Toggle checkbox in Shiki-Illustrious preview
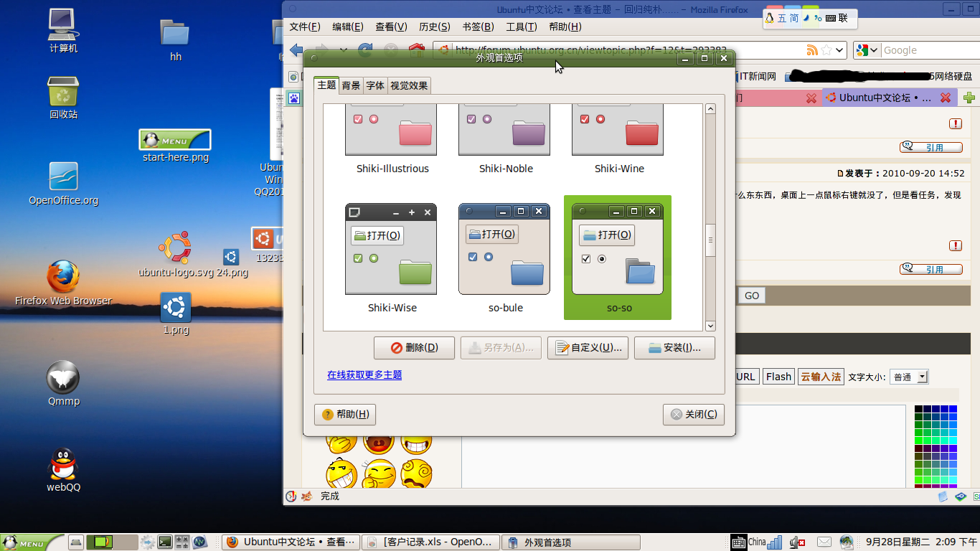The image size is (980, 551). click(358, 119)
